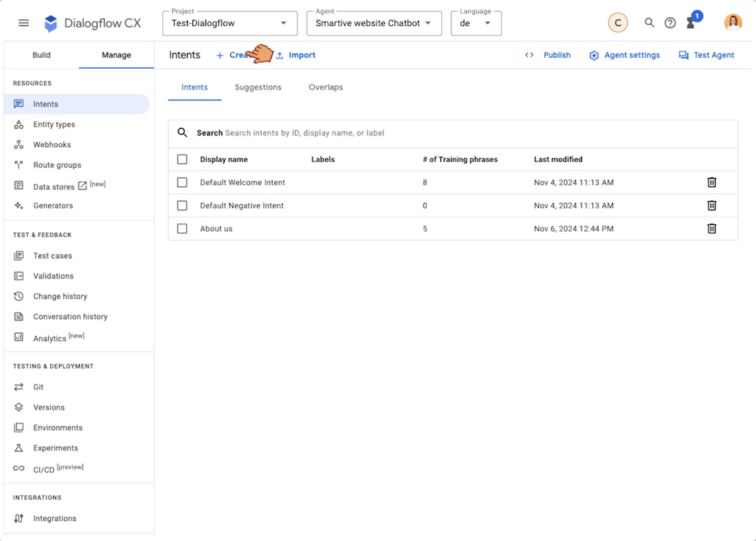Switch to the Build tab
The height and width of the screenshot is (541, 756).
click(41, 55)
